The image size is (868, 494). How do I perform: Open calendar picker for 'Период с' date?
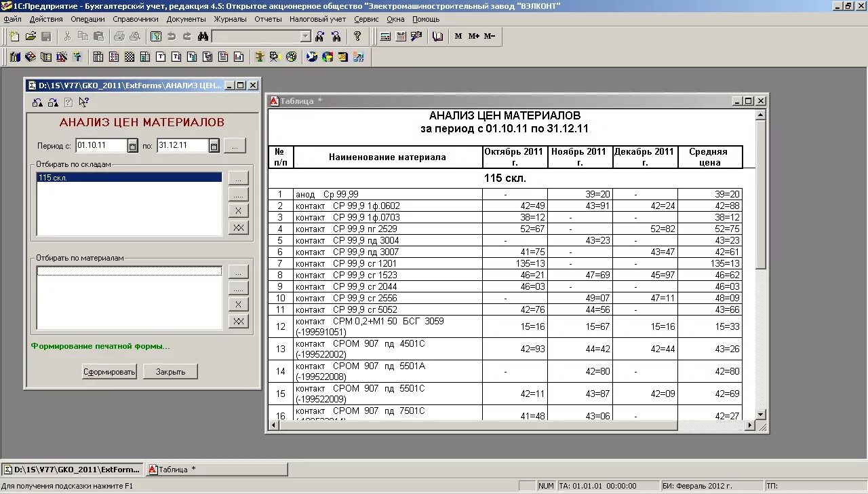pyautogui.click(x=133, y=145)
